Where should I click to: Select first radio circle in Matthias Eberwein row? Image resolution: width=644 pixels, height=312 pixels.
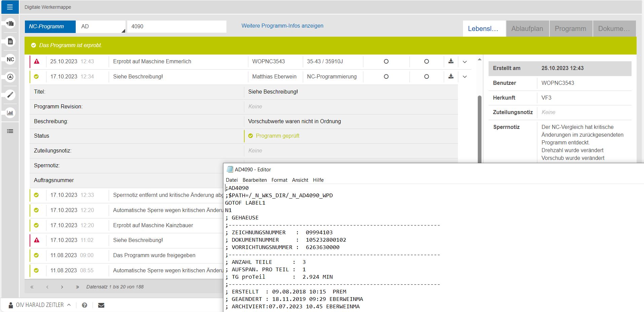tap(386, 77)
